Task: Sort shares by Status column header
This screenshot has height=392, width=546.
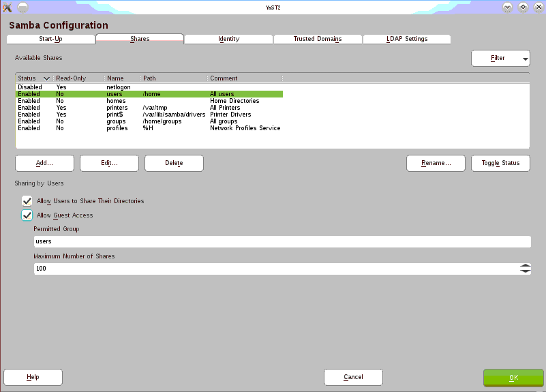Action: [33, 78]
